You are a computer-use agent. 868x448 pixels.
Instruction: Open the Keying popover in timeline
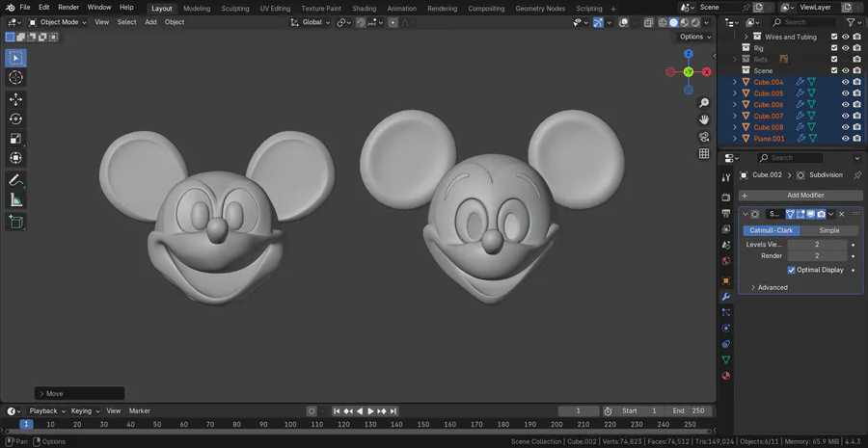85,411
